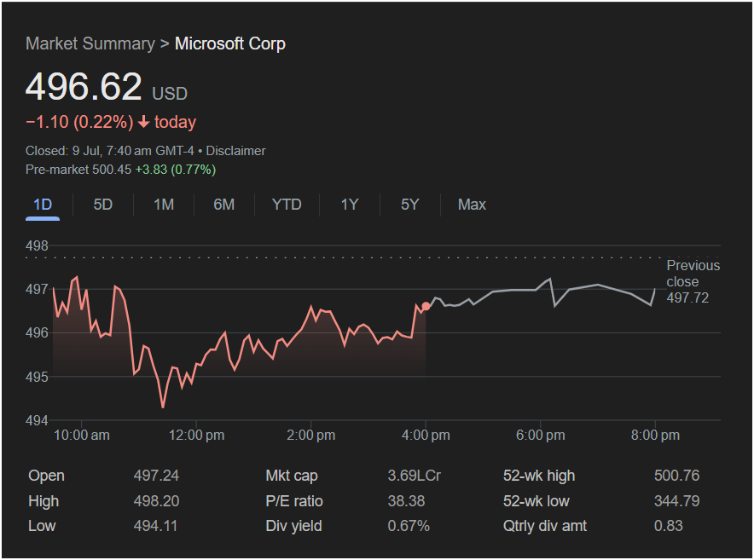Switch to the 5D chart tab
The width and height of the screenshot is (754, 560).
coord(103,205)
